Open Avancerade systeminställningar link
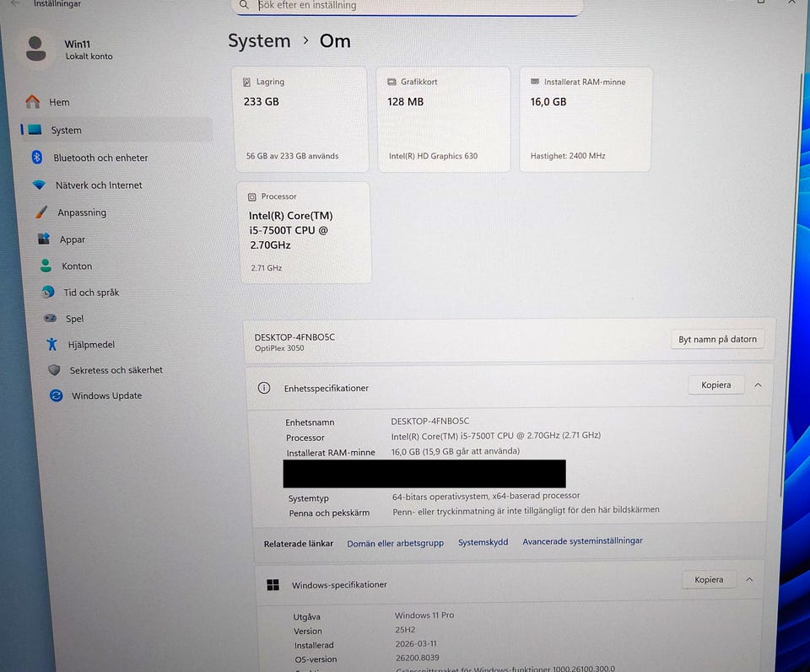The height and width of the screenshot is (672, 810). coord(582,541)
